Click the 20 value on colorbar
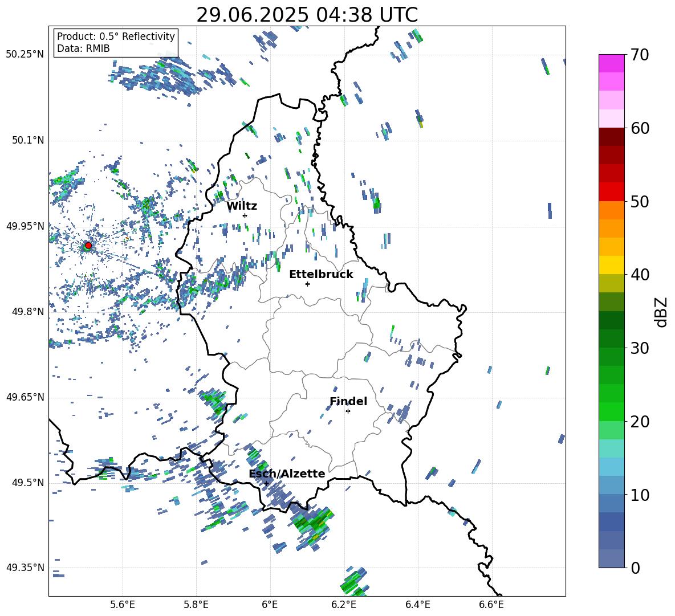 (640, 422)
